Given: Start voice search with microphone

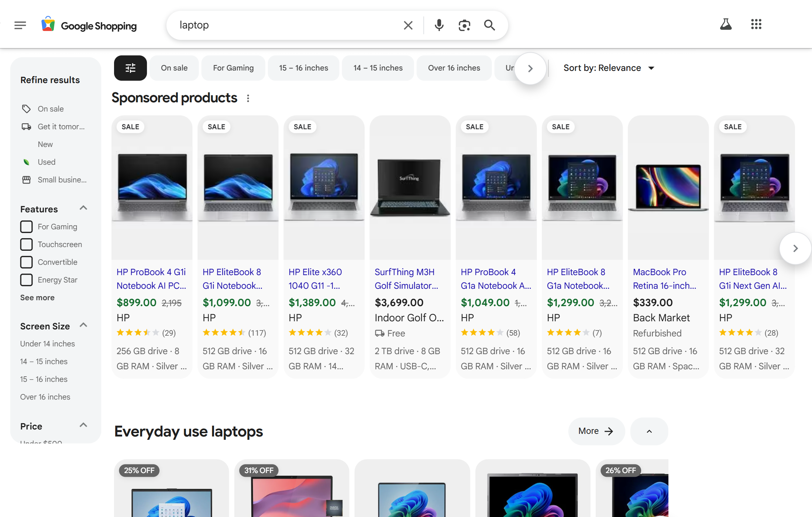Looking at the screenshot, I should click(x=439, y=25).
